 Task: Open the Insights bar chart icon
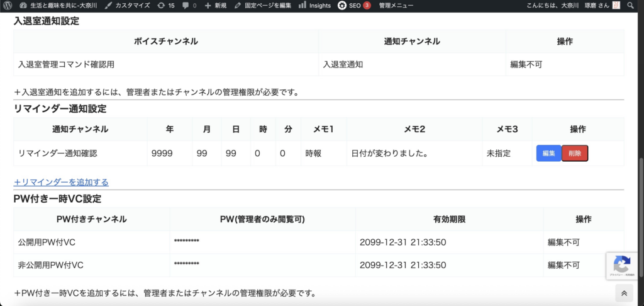[303, 5]
